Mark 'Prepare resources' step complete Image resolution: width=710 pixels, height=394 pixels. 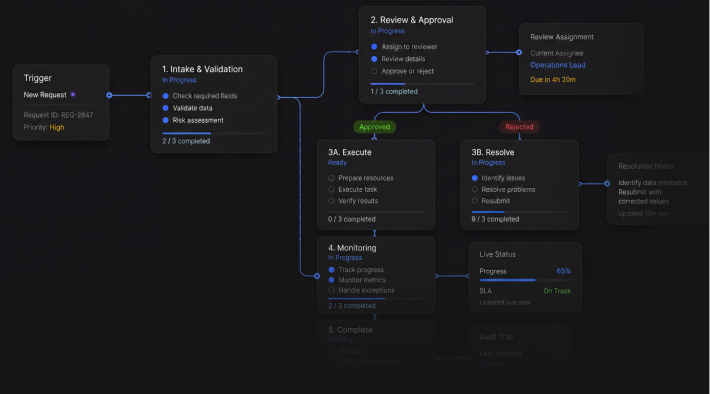click(331, 178)
